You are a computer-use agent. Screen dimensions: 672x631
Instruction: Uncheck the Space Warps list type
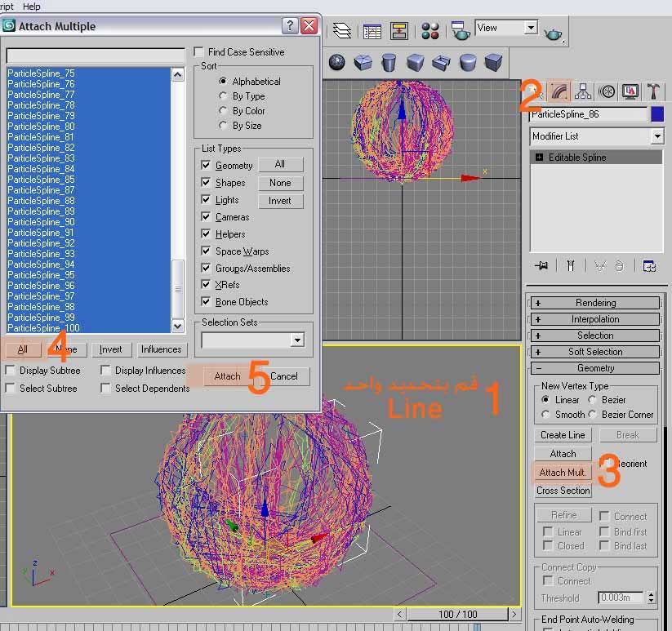pyautogui.click(x=207, y=251)
